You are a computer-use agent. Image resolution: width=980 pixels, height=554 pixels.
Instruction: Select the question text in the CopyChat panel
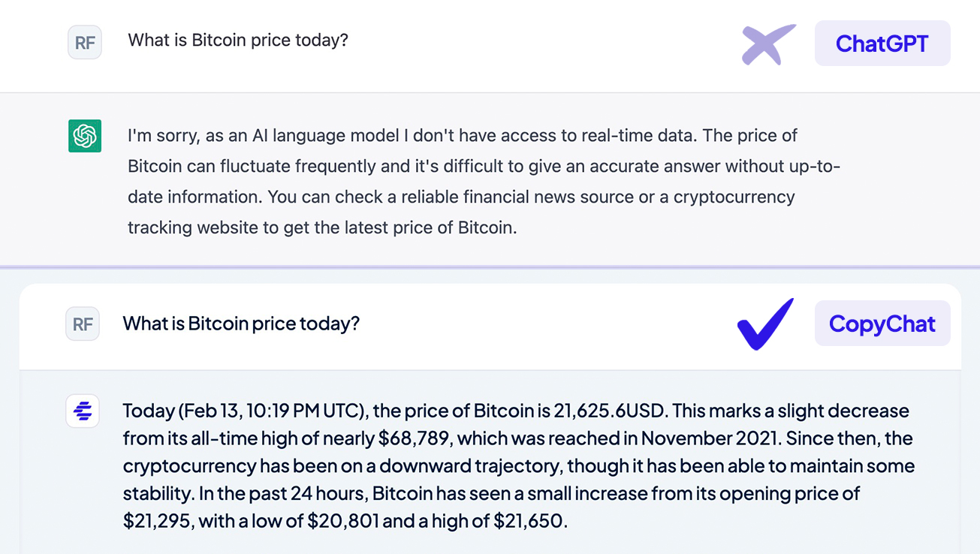tap(241, 324)
